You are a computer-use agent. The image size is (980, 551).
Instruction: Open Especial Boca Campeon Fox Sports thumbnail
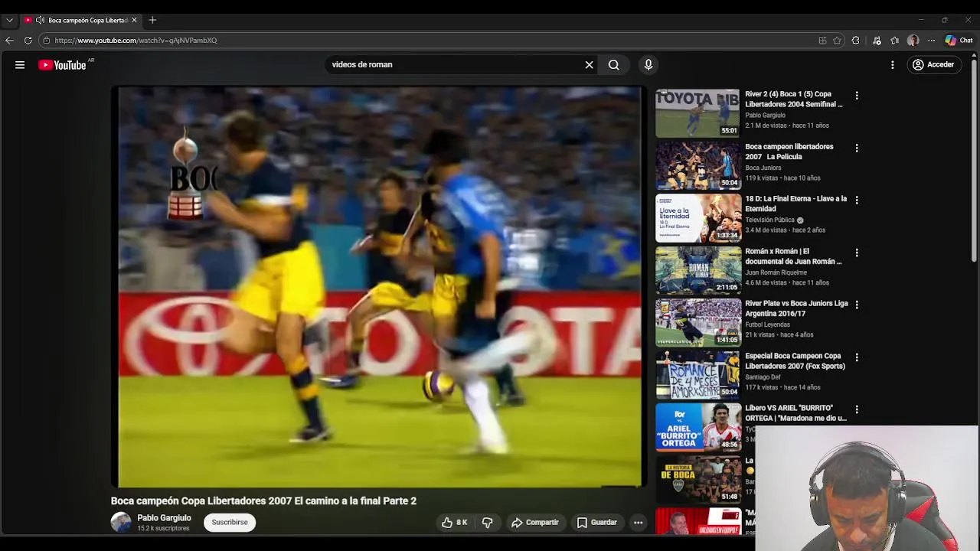697,375
